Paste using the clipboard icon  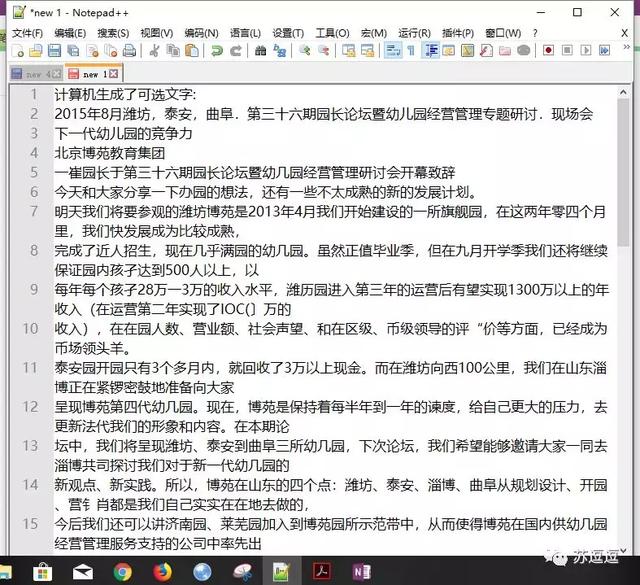pos(192,51)
